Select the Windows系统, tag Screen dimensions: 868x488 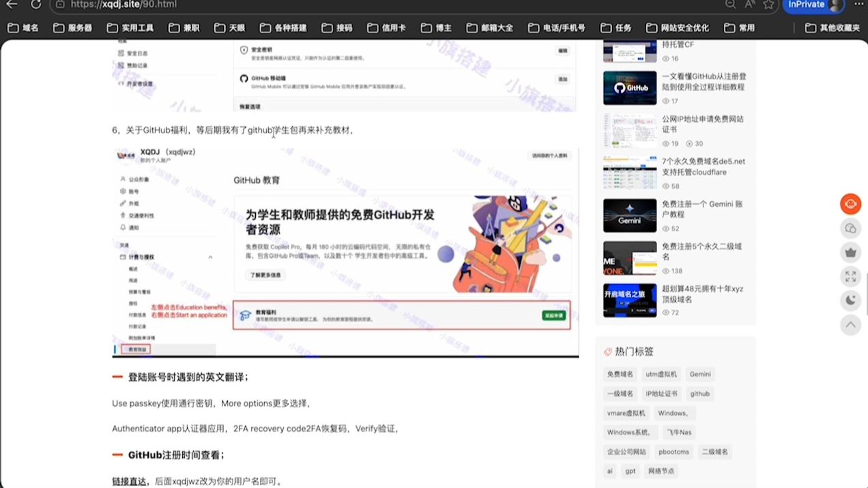[x=631, y=432]
